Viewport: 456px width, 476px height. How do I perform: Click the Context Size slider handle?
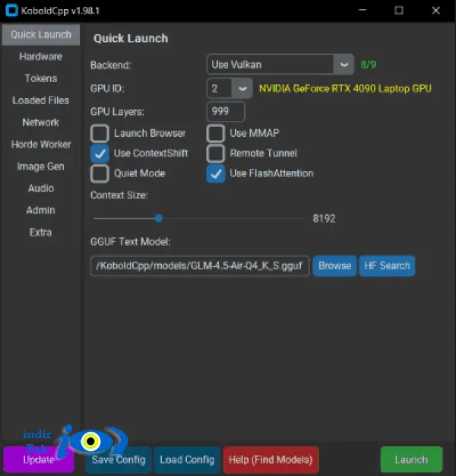point(158,218)
